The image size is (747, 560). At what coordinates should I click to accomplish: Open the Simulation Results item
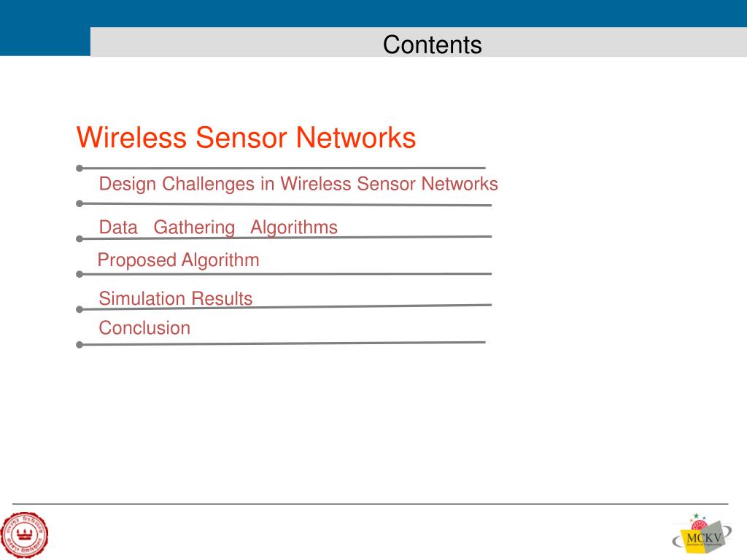pyautogui.click(x=175, y=298)
